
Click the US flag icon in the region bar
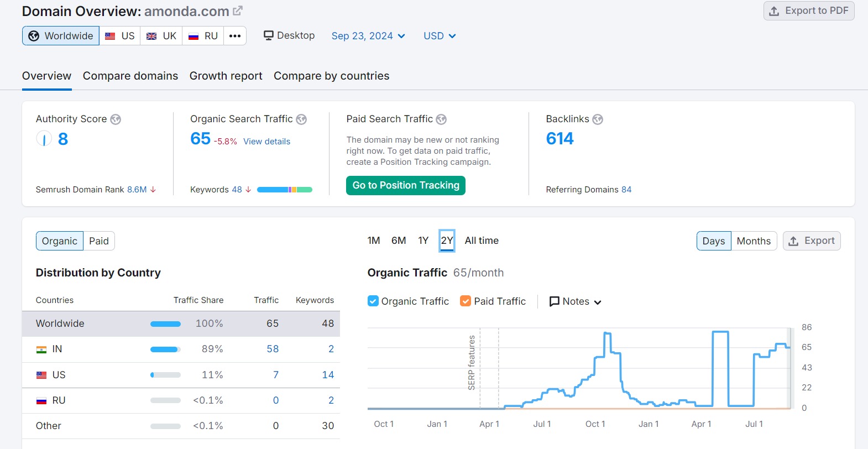pos(110,36)
